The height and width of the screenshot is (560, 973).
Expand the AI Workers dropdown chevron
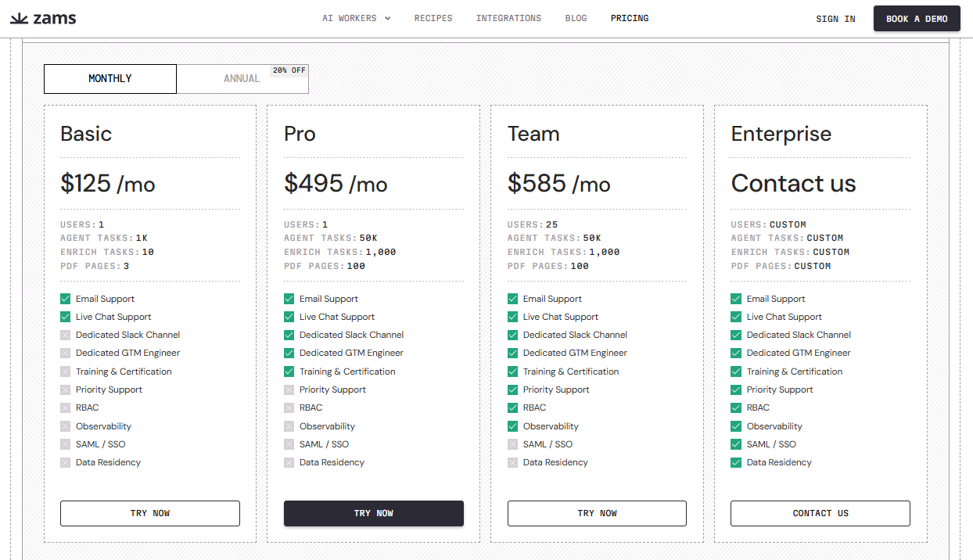[x=388, y=19]
